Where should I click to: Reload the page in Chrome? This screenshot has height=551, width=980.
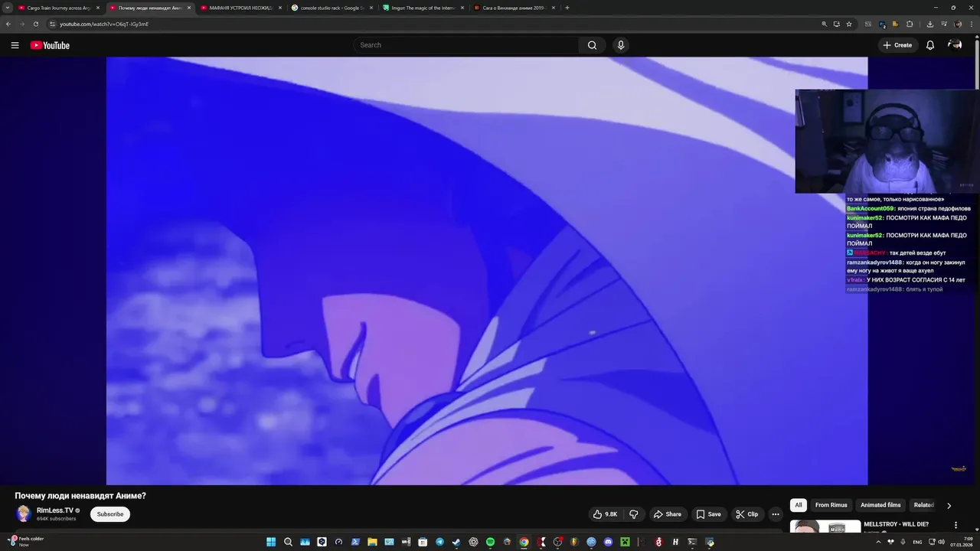pos(35,24)
